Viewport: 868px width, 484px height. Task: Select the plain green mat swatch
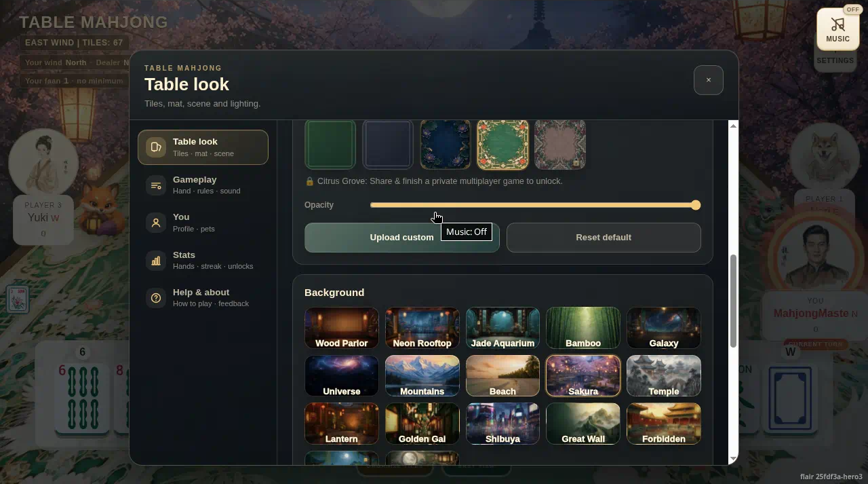coord(330,145)
